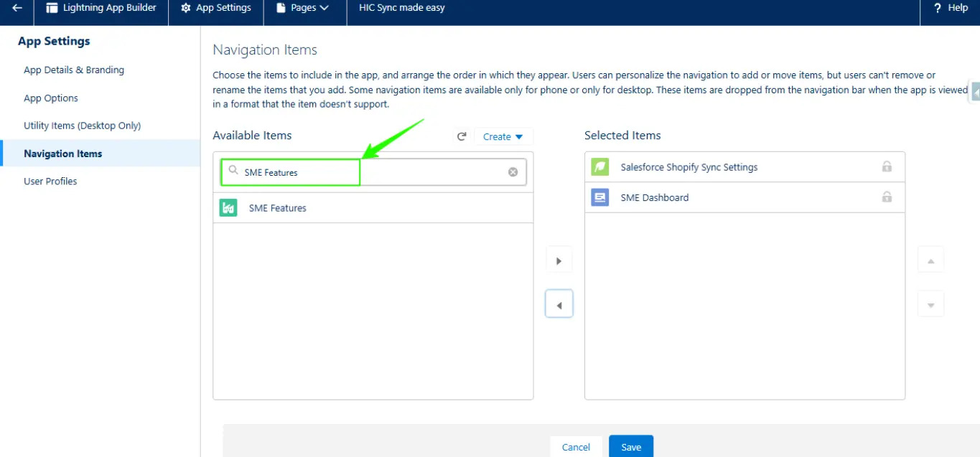Select App Details & Branding

pyautogui.click(x=74, y=70)
